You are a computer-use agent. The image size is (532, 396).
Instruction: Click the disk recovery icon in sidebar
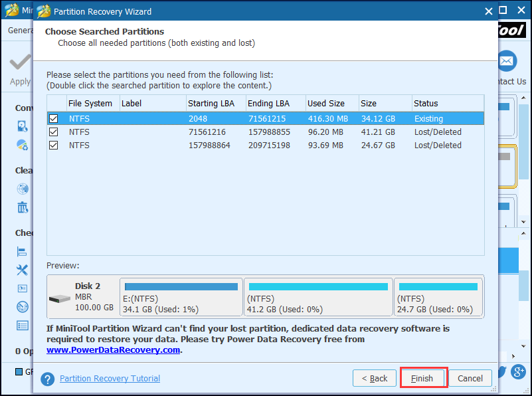pos(23,145)
